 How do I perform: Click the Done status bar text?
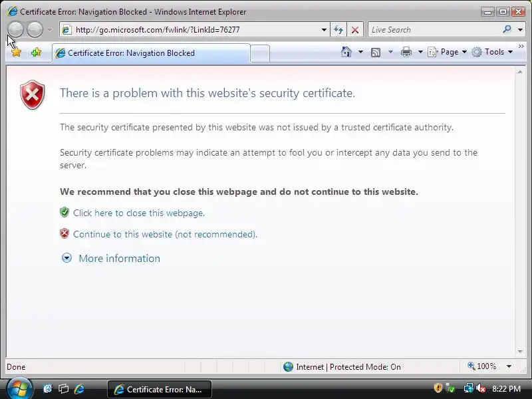pyautogui.click(x=16, y=367)
